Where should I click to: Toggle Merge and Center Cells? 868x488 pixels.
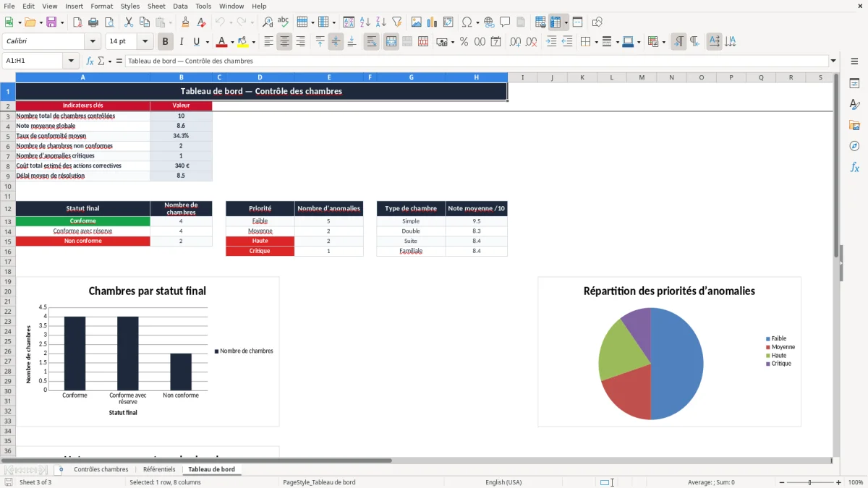click(x=391, y=42)
